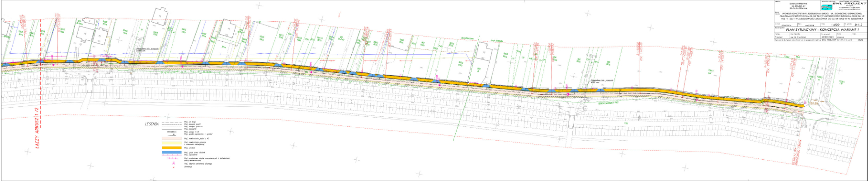Click the slope 1:1.5 hatch symbol in legend
The image size is (868, 181).
pos(172,132)
